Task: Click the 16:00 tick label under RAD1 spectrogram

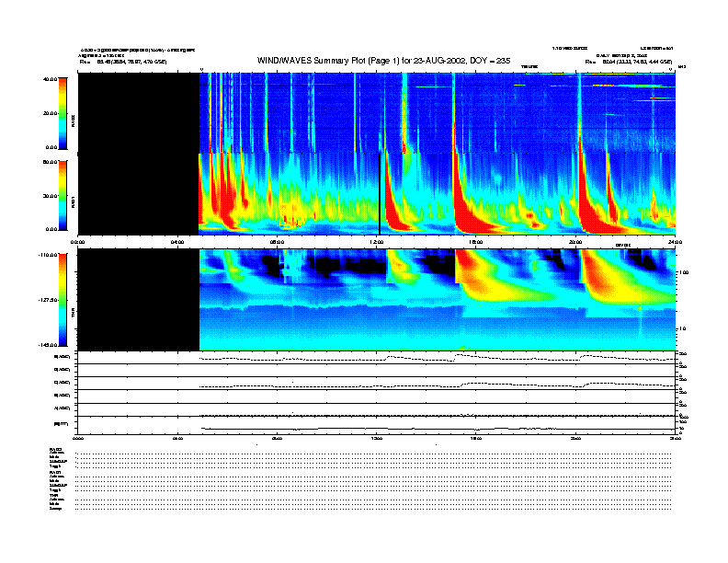Action: click(476, 242)
